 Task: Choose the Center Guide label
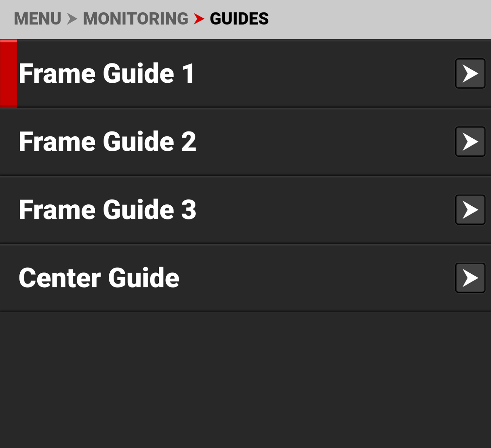click(99, 278)
